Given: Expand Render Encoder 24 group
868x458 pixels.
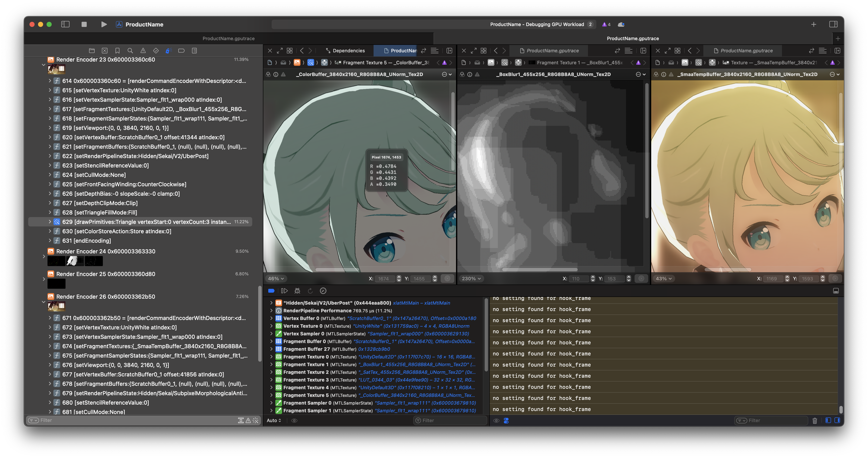Looking at the screenshot, I should coord(44,257).
